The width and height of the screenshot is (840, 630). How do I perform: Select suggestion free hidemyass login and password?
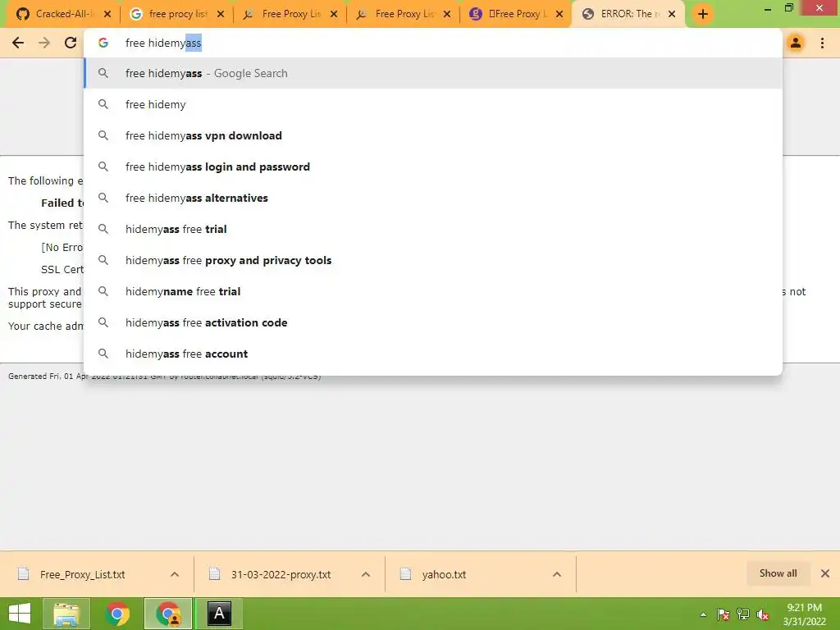[433, 167]
